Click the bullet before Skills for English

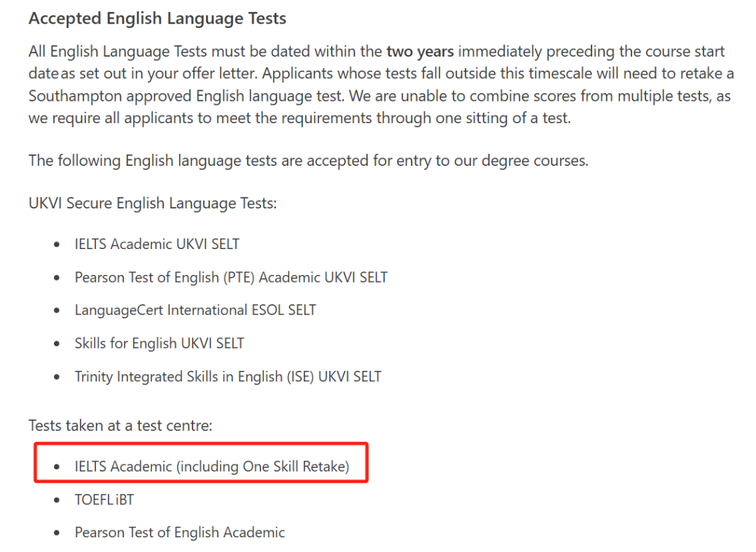coord(57,344)
